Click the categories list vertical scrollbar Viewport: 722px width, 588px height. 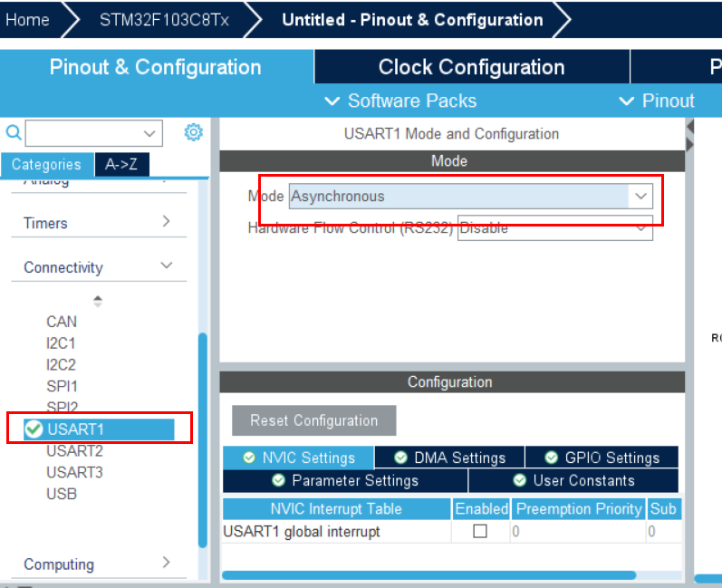coord(203,439)
